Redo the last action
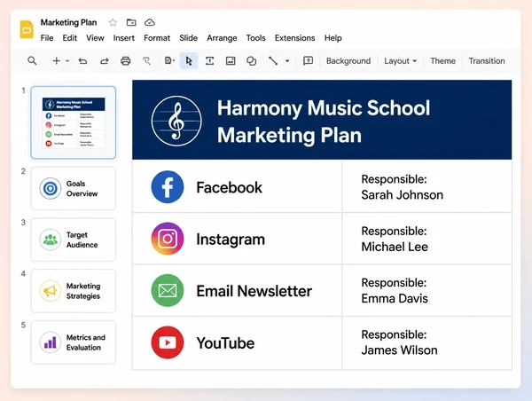Screen dimensions: 532x401 [x=104, y=61]
